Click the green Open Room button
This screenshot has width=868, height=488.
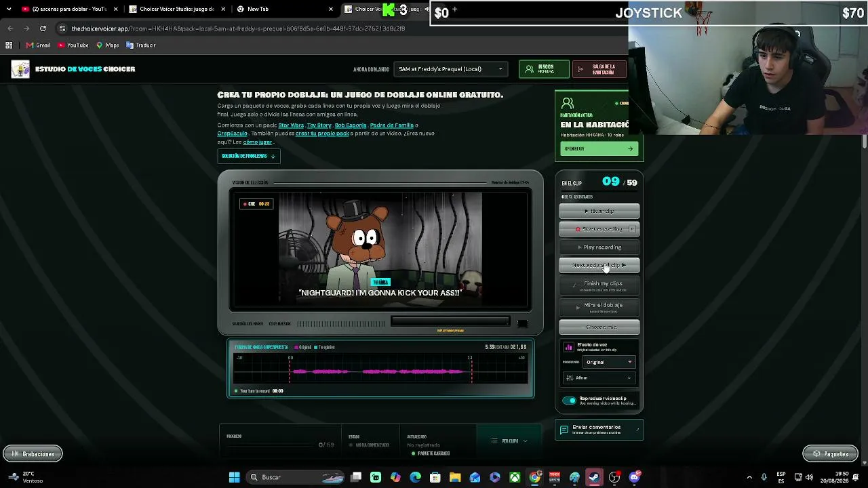point(599,149)
